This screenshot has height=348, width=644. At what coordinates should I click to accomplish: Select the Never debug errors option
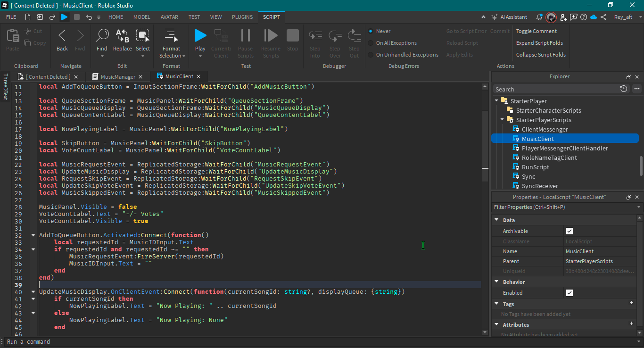click(371, 31)
